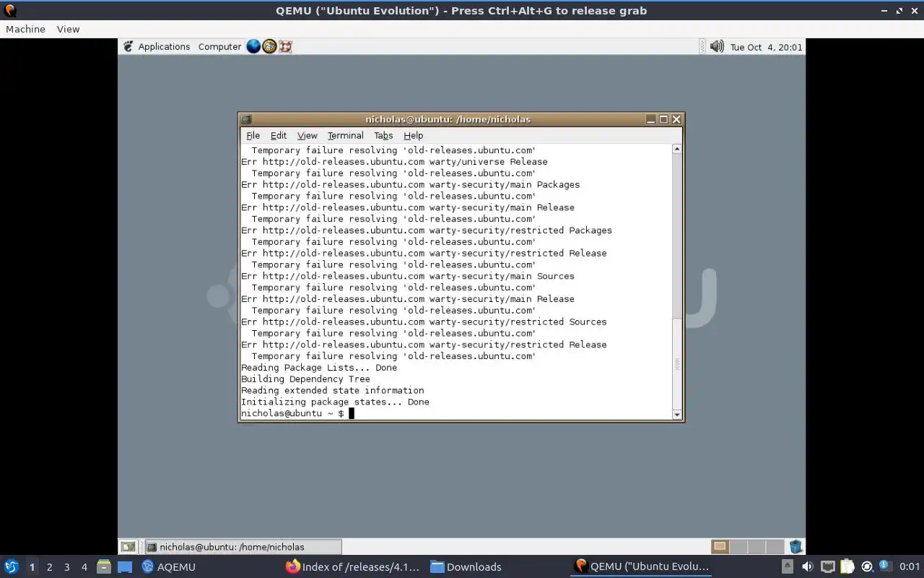The width and height of the screenshot is (924, 578).
Task: Open the Applications menu in GNOME panel
Action: (164, 46)
